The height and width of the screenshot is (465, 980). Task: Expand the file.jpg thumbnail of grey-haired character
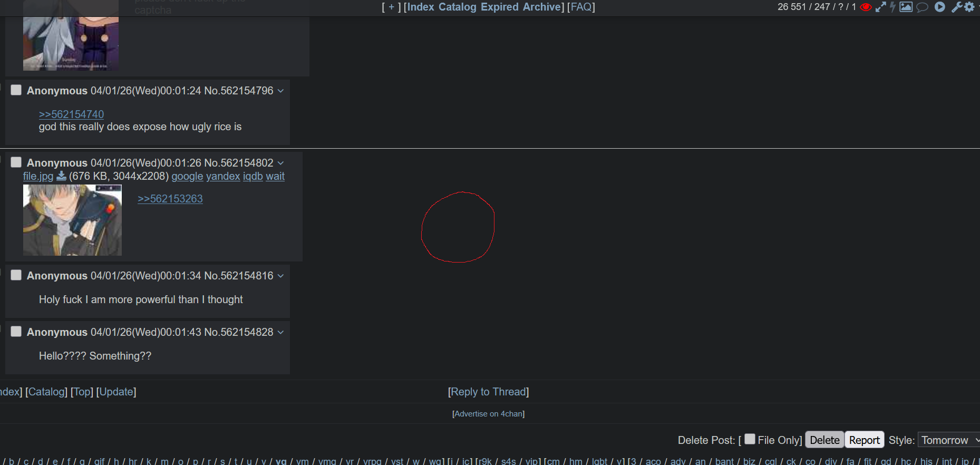click(72, 220)
